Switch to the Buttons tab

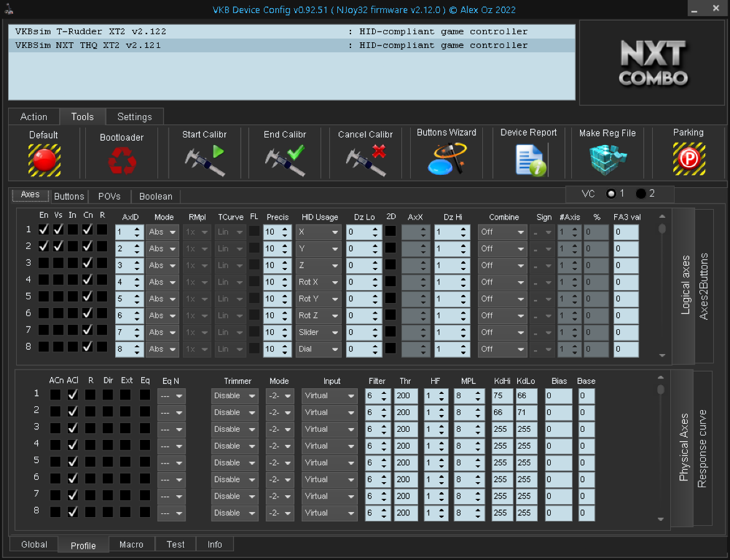pos(69,197)
